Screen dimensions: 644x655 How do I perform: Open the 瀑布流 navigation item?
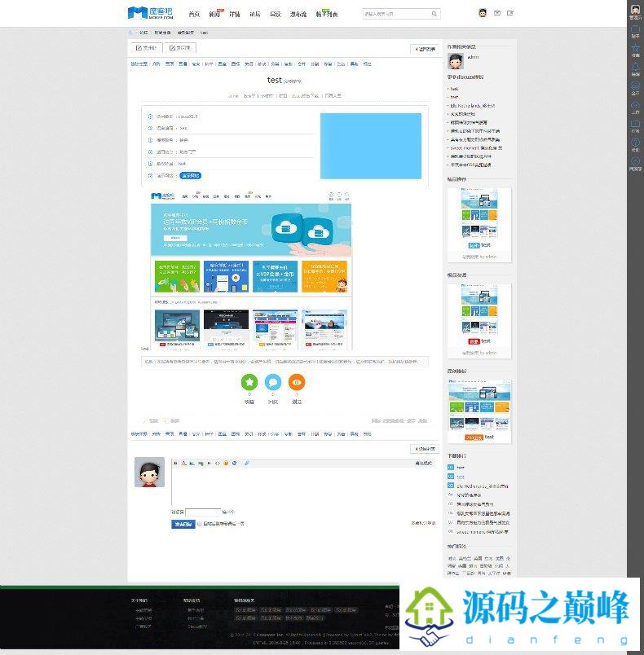click(298, 14)
